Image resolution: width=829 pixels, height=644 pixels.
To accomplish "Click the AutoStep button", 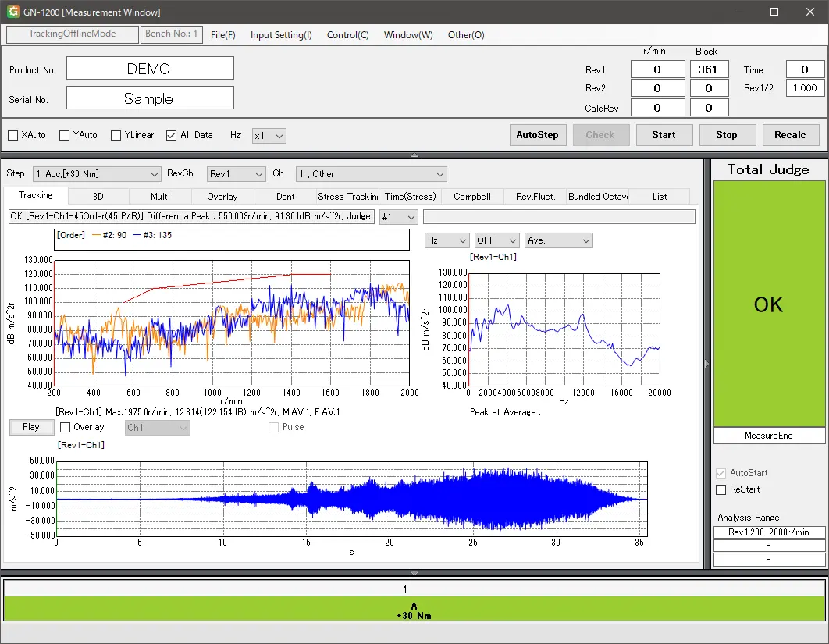I will [x=538, y=135].
